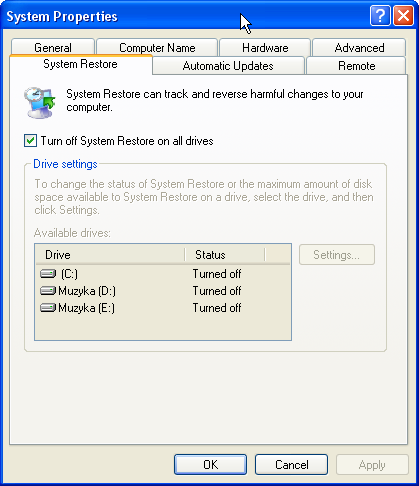419x486 pixels.
Task: Click the System Restore monitor icon
Action: coord(40,103)
